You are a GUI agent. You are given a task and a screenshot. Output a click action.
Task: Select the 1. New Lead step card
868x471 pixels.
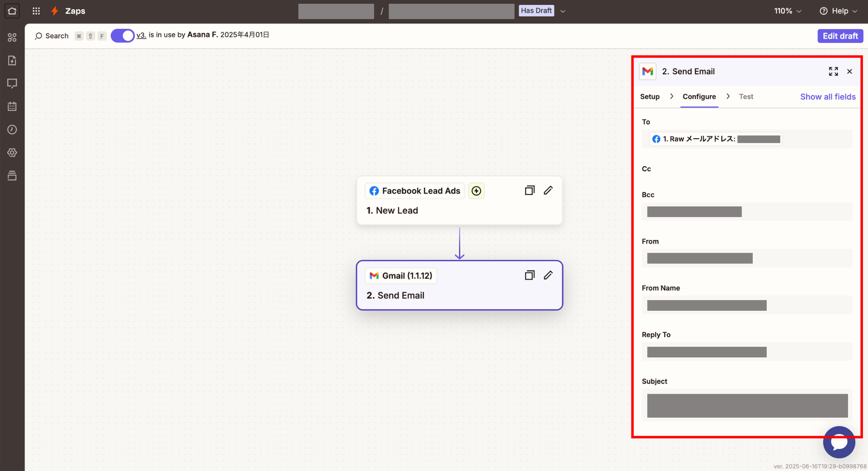point(459,201)
